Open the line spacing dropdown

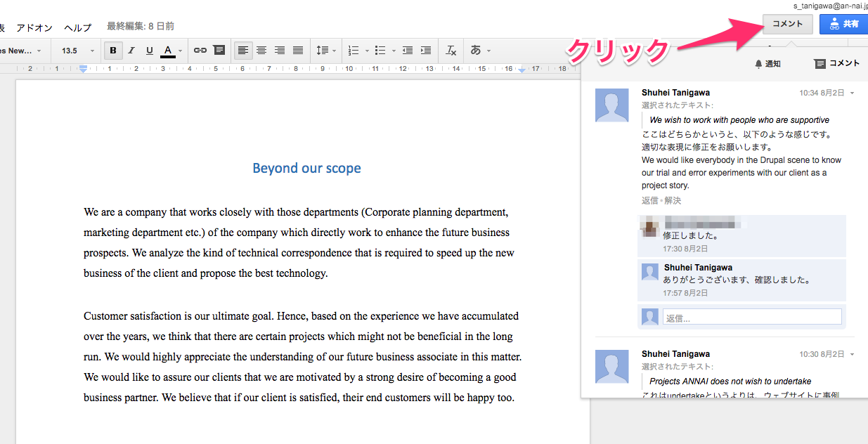tap(326, 51)
